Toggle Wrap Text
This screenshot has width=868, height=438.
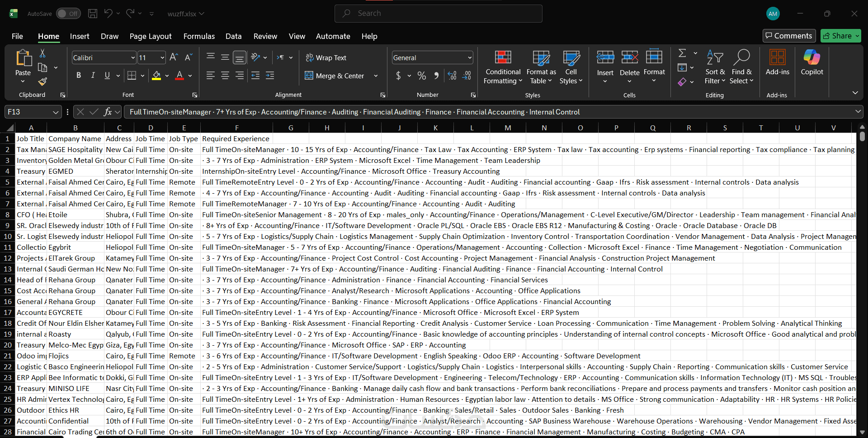[x=326, y=57]
